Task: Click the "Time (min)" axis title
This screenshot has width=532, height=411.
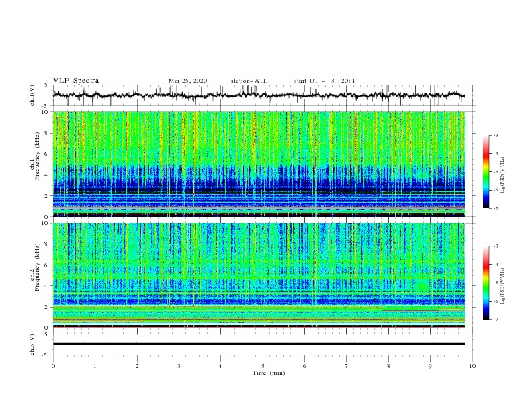Action: click(x=269, y=373)
